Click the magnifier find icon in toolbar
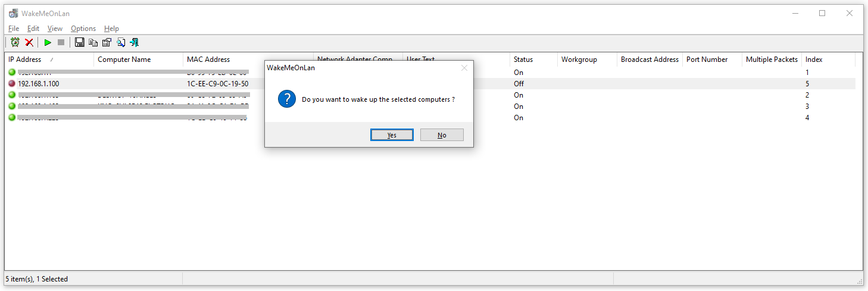Screen dimensions: 868x291 coord(121,42)
